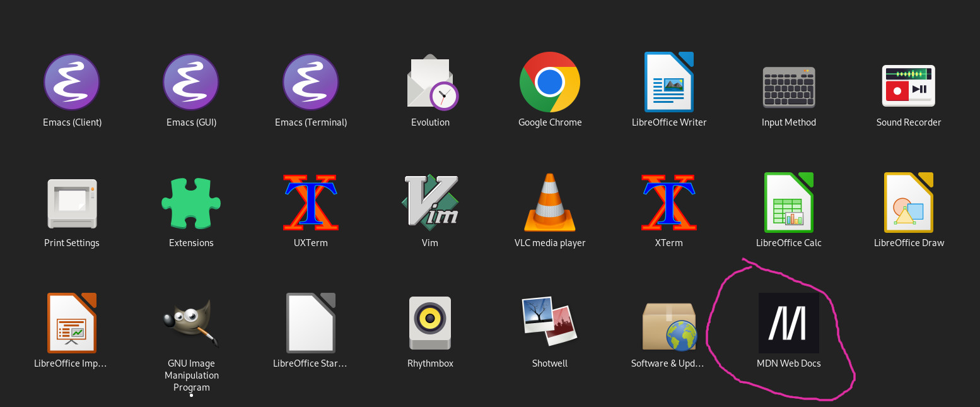Viewport: 980px width, 407px height.
Task: Open Print Settings
Action: click(x=72, y=203)
